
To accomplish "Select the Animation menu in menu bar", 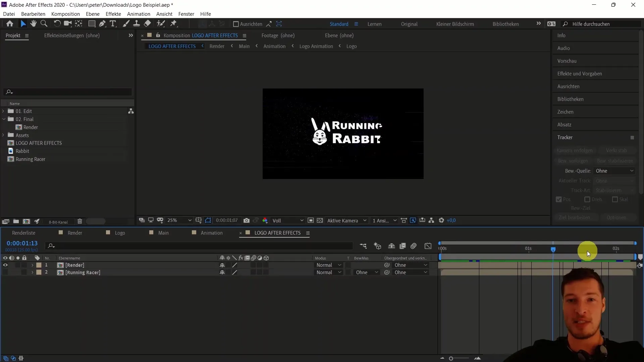I will [x=139, y=14].
